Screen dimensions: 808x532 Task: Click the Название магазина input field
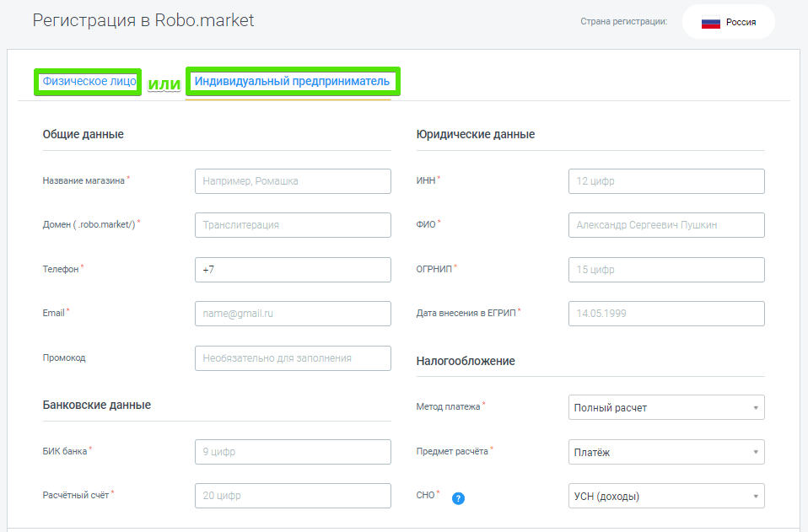[x=293, y=181]
